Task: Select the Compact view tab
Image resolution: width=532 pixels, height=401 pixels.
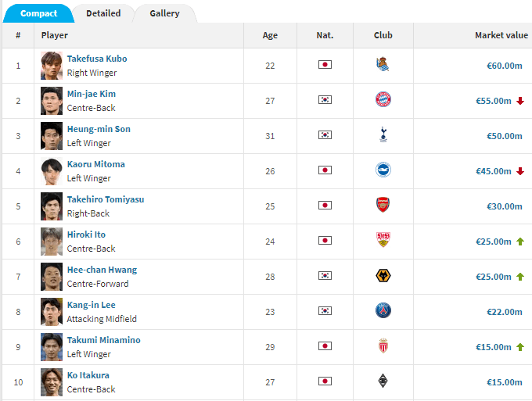Action: pyautogui.click(x=38, y=13)
